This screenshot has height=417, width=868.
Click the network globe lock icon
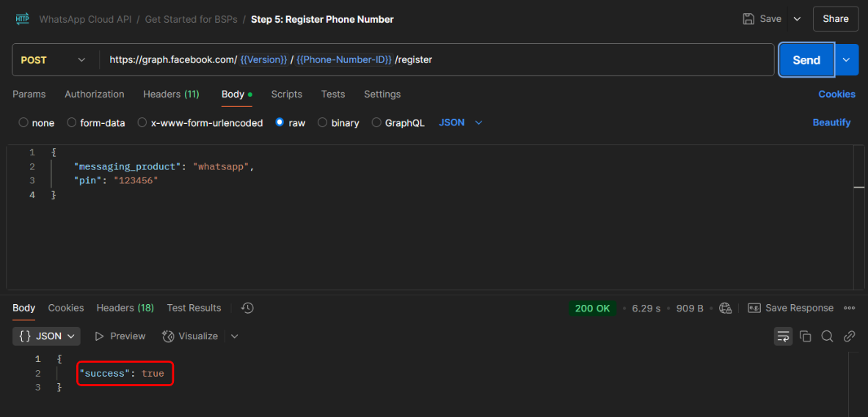[726, 308]
